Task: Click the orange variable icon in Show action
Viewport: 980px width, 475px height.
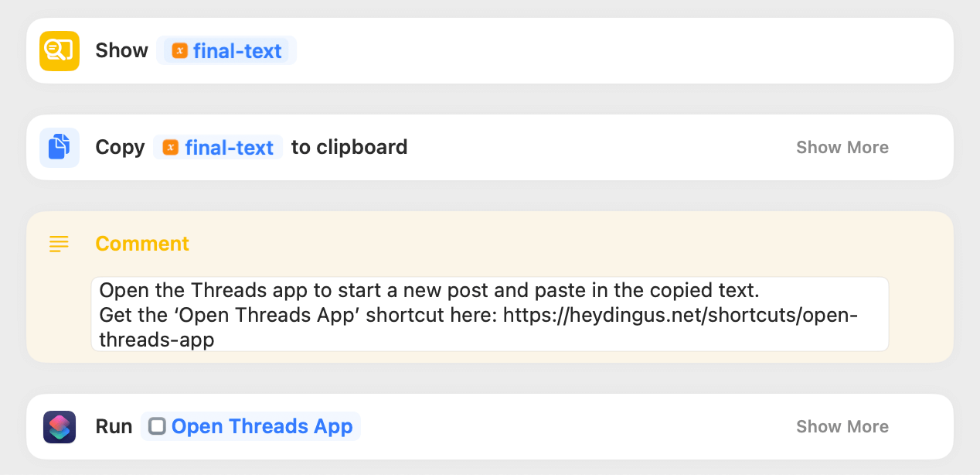Action: [179, 51]
